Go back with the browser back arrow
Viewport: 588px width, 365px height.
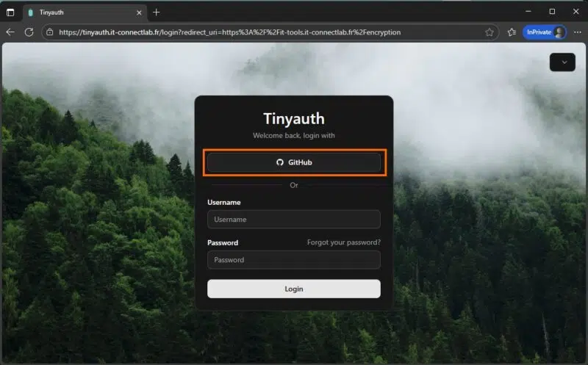coord(10,32)
